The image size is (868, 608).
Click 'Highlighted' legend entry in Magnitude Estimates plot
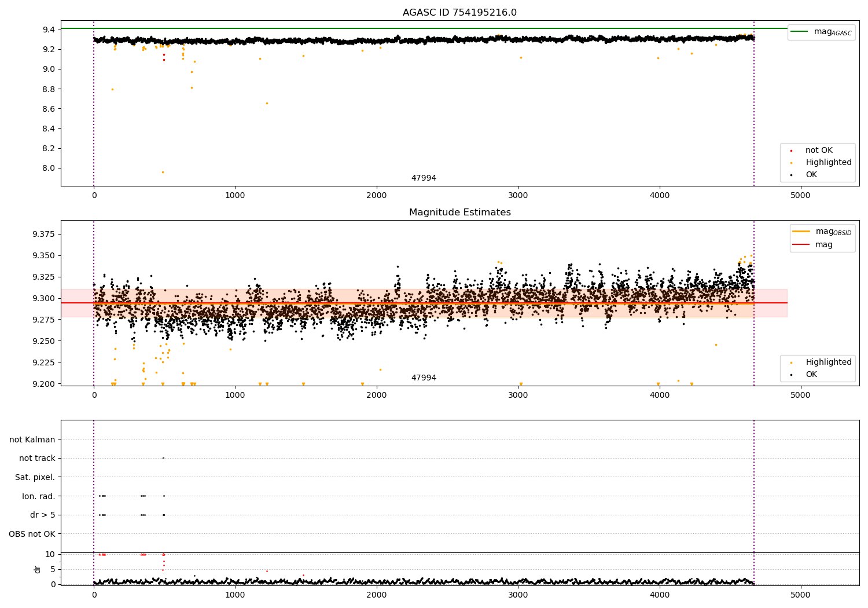point(829,362)
